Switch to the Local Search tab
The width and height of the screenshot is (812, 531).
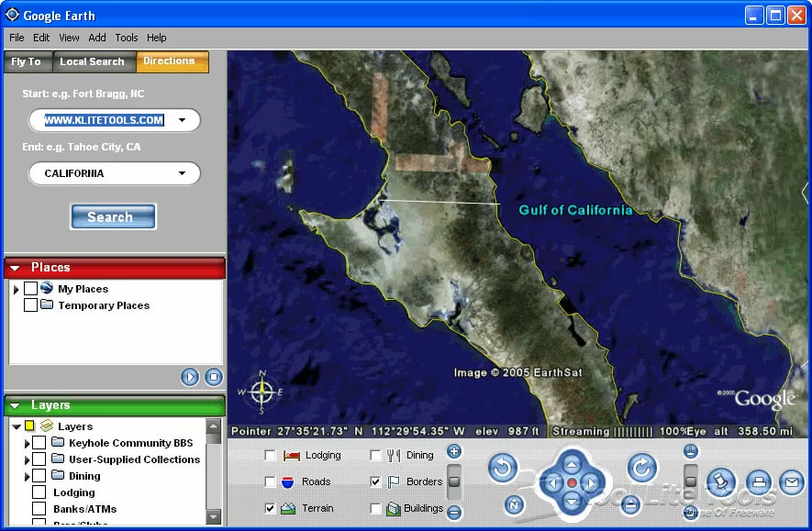(x=92, y=62)
